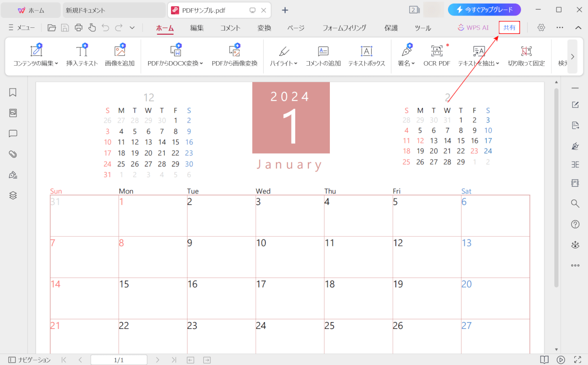Click export document icon in right sidebar
This screenshot has width=588, height=365.
click(575, 125)
